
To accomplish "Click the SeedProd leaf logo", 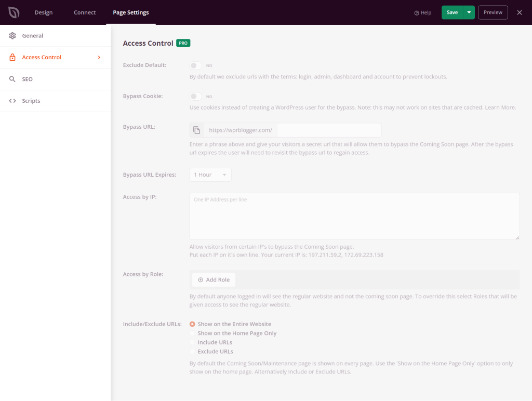I will tap(14, 12).
